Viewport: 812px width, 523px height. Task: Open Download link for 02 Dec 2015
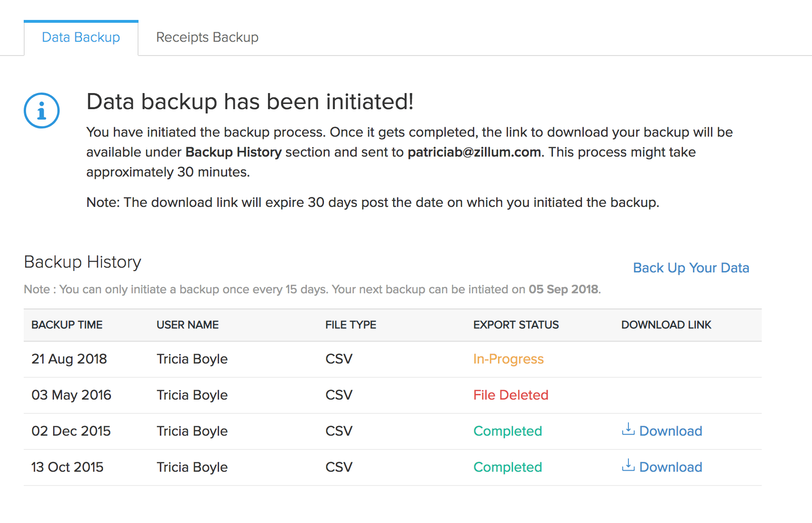(671, 431)
